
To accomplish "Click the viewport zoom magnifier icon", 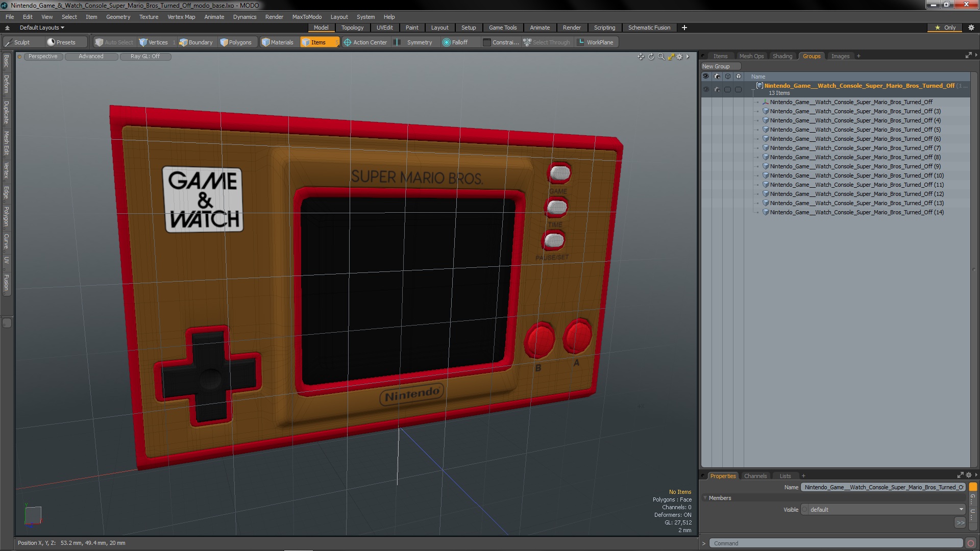I will point(661,57).
